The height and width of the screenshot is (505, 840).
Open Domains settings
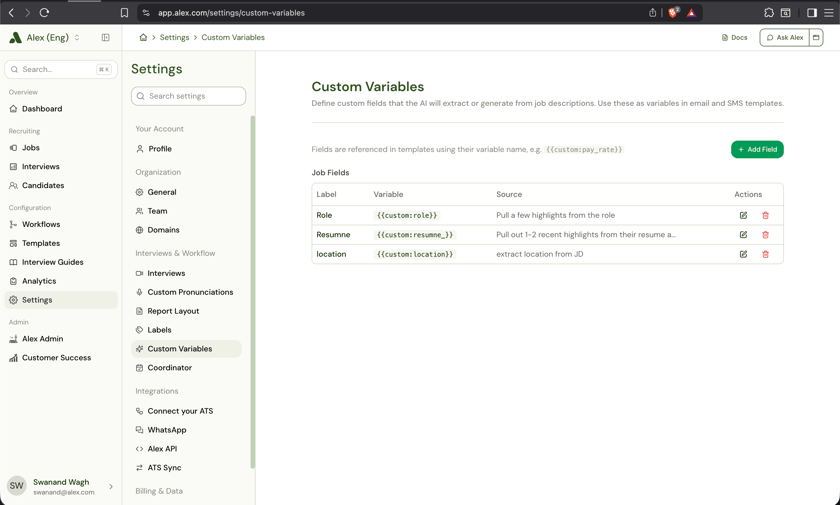click(x=186, y=230)
